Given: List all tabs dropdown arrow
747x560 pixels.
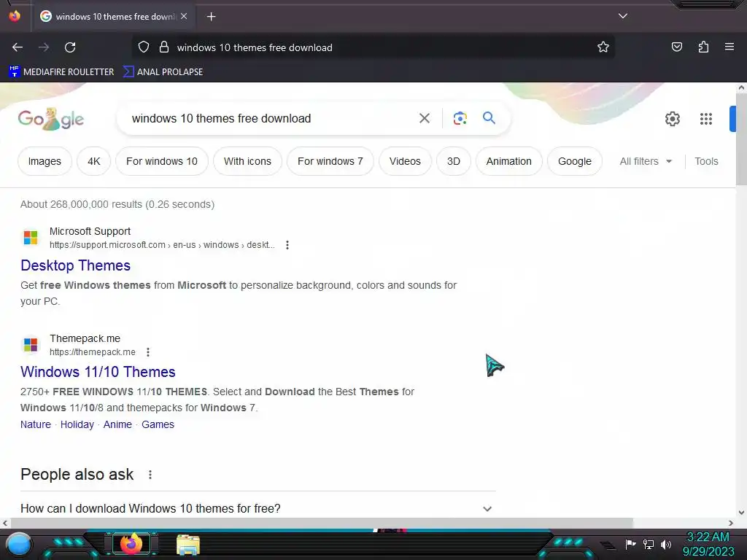Looking at the screenshot, I should 623,16.
